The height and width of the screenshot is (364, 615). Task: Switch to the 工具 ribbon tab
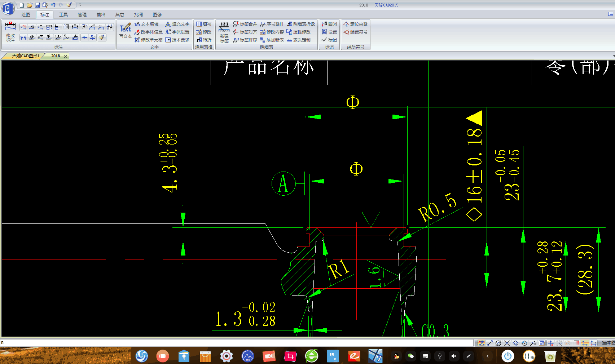pos(63,15)
